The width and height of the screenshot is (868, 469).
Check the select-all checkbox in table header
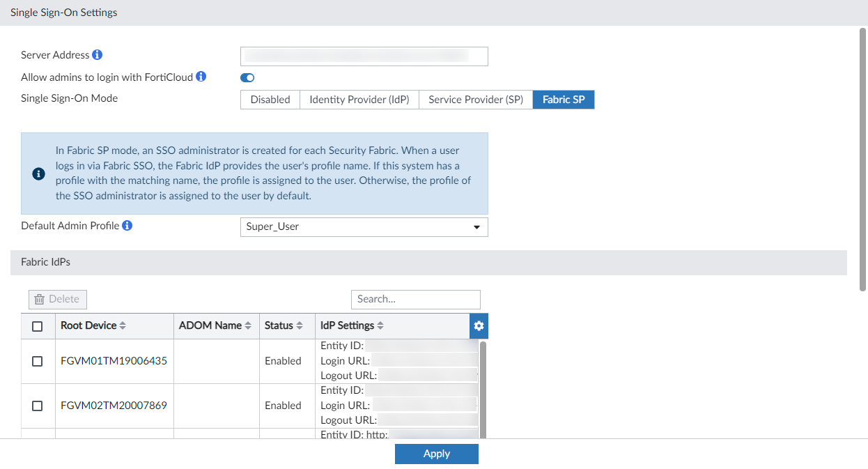click(x=38, y=325)
